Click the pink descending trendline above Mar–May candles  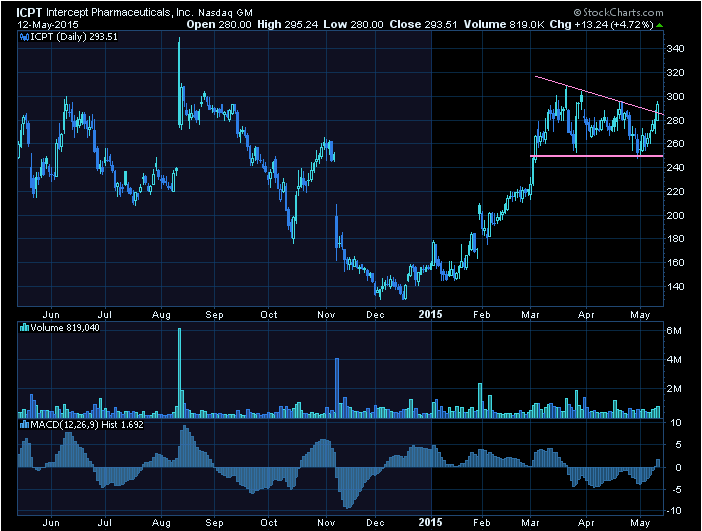click(599, 95)
